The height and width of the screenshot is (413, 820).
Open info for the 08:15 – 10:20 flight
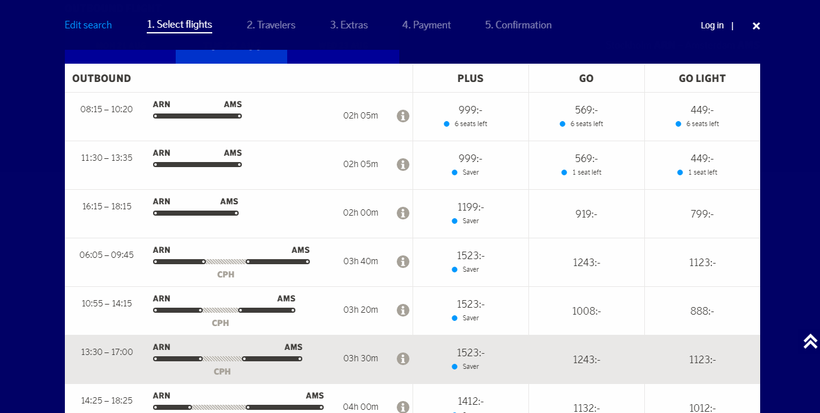(x=403, y=116)
